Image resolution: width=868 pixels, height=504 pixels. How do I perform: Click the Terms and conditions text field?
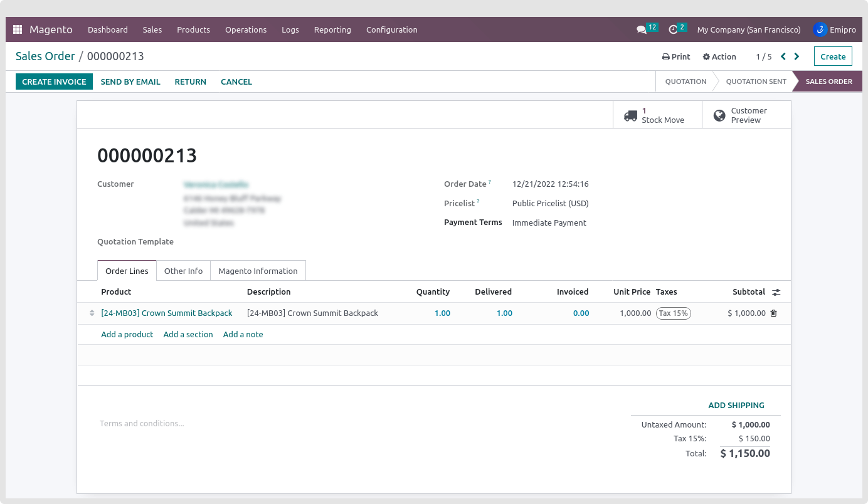tap(251, 424)
